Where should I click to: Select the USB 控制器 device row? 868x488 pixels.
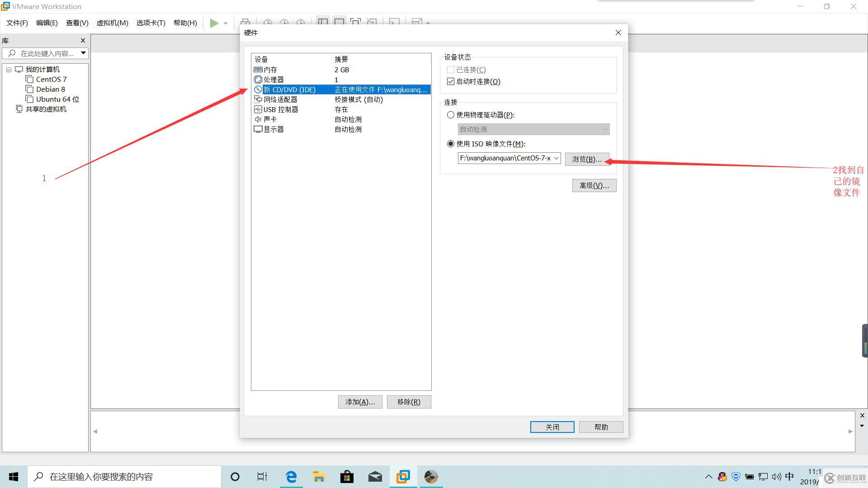[x=341, y=109]
